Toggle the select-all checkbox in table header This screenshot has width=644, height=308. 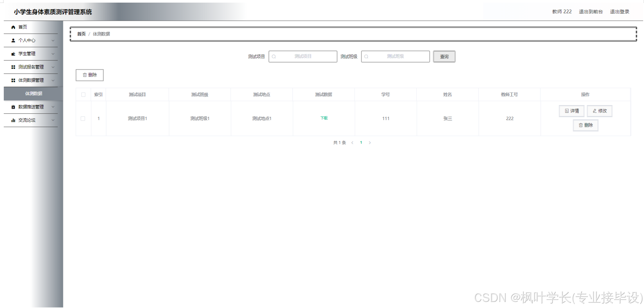(83, 95)
